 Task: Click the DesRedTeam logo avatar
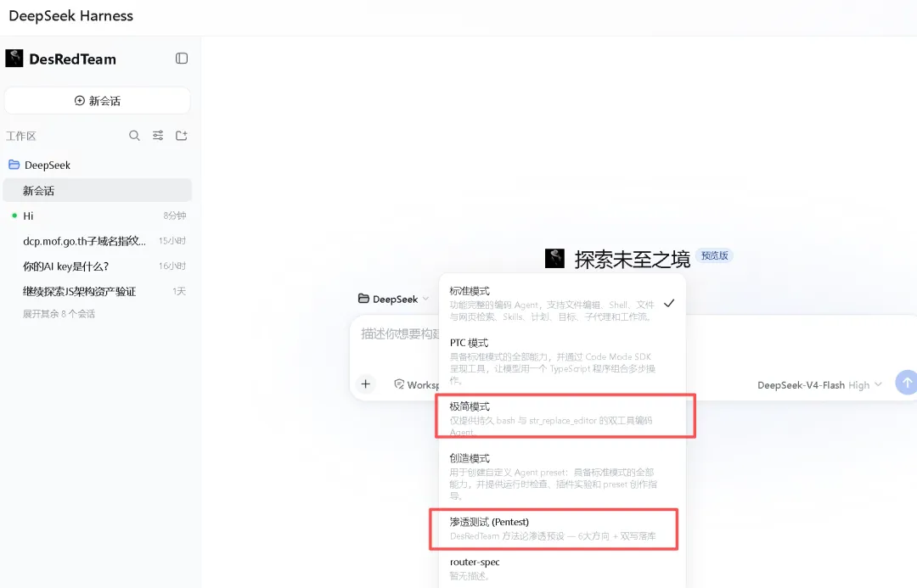coord(14,59)
